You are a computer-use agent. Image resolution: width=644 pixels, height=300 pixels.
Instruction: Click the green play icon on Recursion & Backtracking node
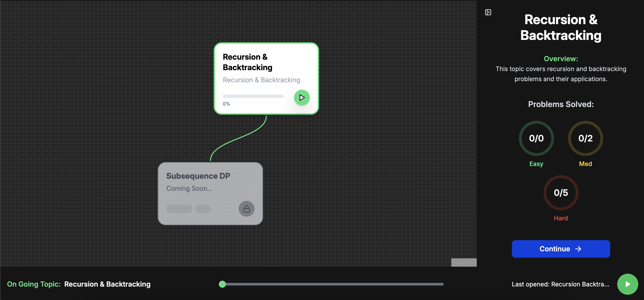click(x=302, y=97)
